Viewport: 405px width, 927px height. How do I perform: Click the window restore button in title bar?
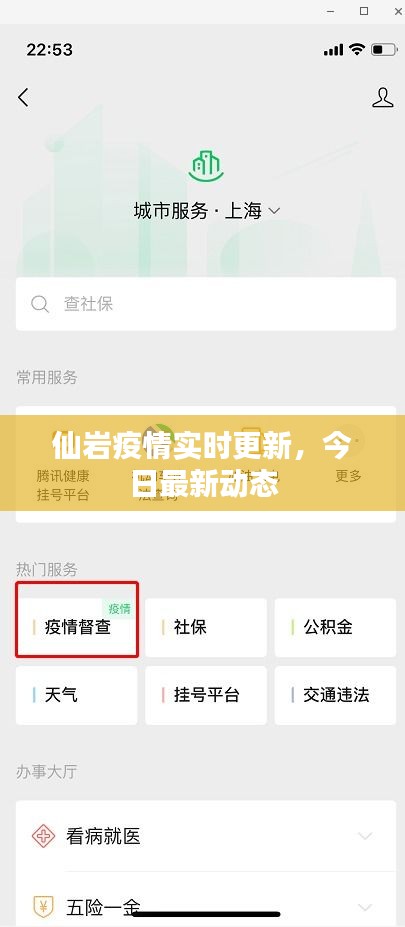point(364,11)
